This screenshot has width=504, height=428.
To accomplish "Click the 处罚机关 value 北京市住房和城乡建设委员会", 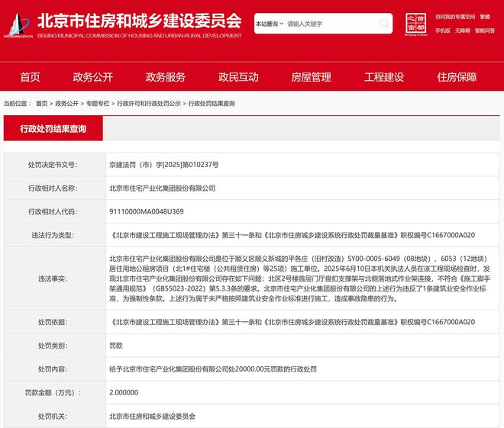I will click(153, 416).
